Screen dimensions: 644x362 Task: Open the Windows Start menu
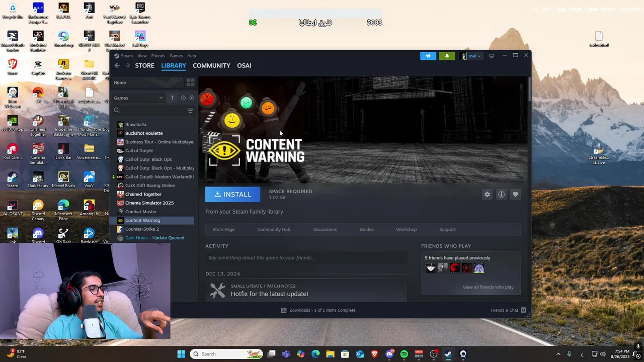click(x=181, y=354)
